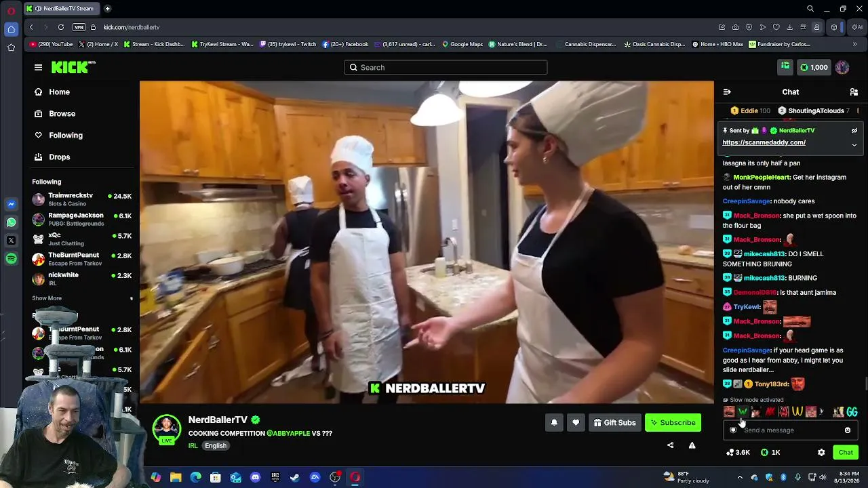Open RampageJackson channel from Following
Screen dimensions: 868x488
tap(82, 219)
